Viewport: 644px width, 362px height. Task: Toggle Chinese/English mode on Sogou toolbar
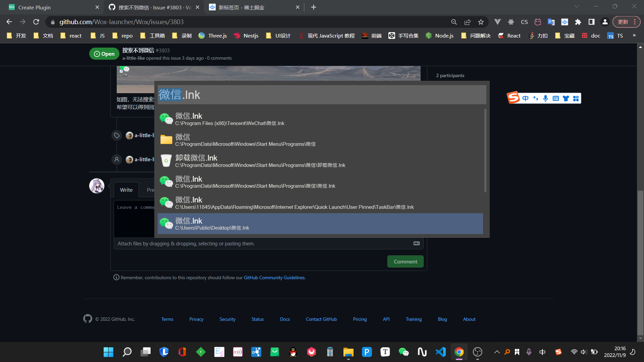(x=525, y=98)
